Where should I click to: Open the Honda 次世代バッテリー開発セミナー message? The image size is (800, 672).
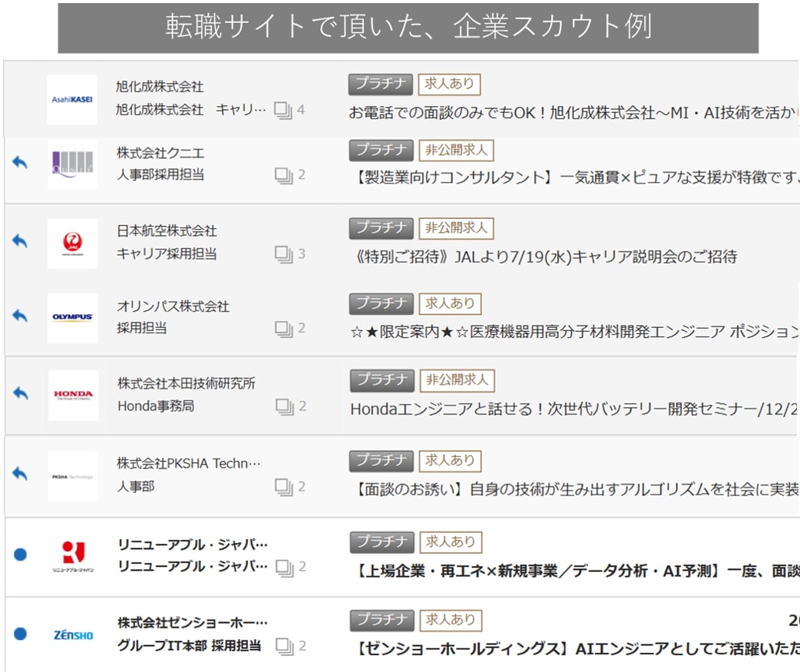pyautogui.click(x=574, y=409)
